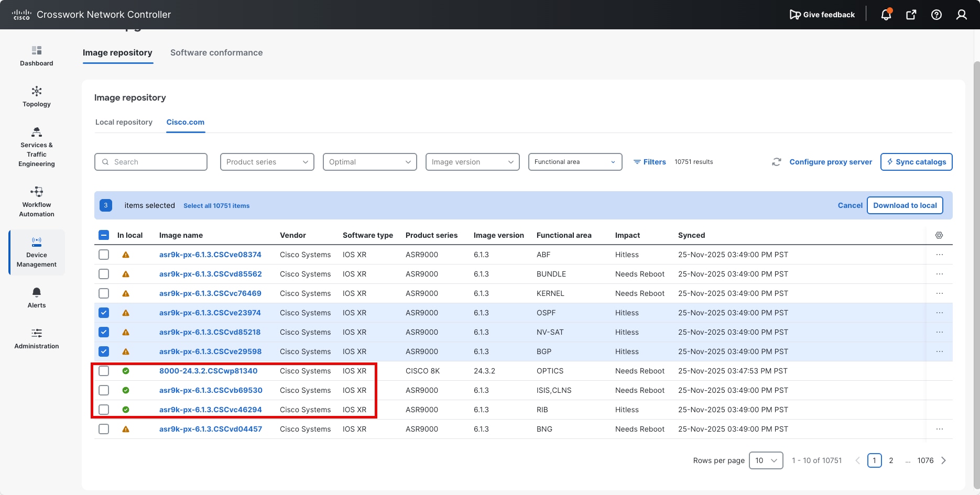Click the help question mark icon
Image resolution: width=980 pixels, height=495 pixels.
pos(936,15)
